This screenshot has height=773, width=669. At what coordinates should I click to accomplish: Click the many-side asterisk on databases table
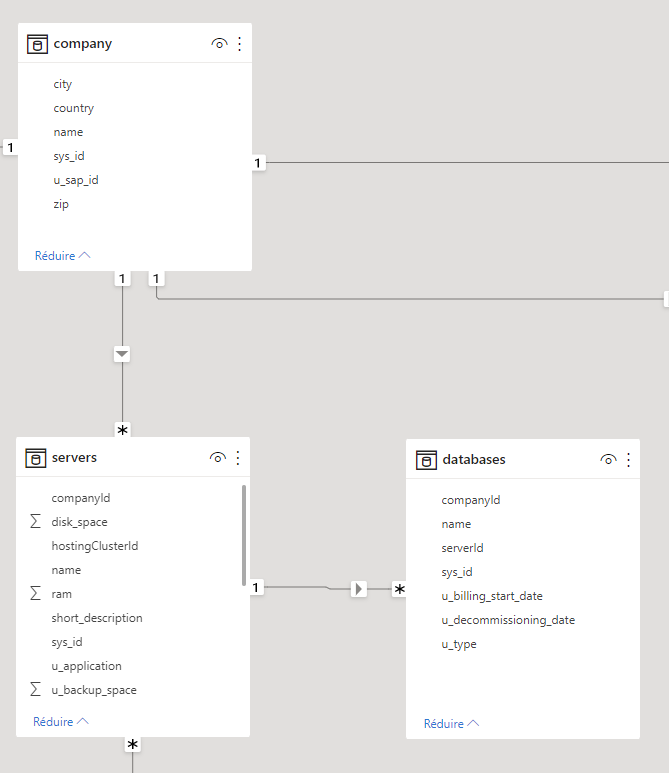(399, 589)
